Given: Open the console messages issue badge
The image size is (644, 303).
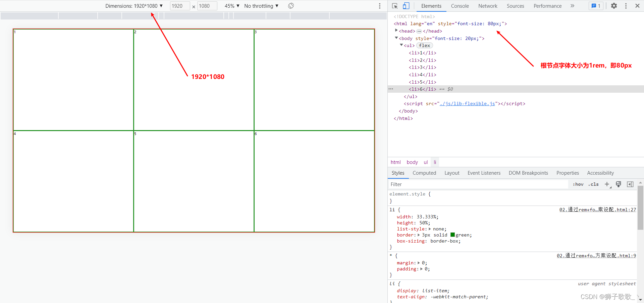Looking at the screenshot, I should pos(596,6).
